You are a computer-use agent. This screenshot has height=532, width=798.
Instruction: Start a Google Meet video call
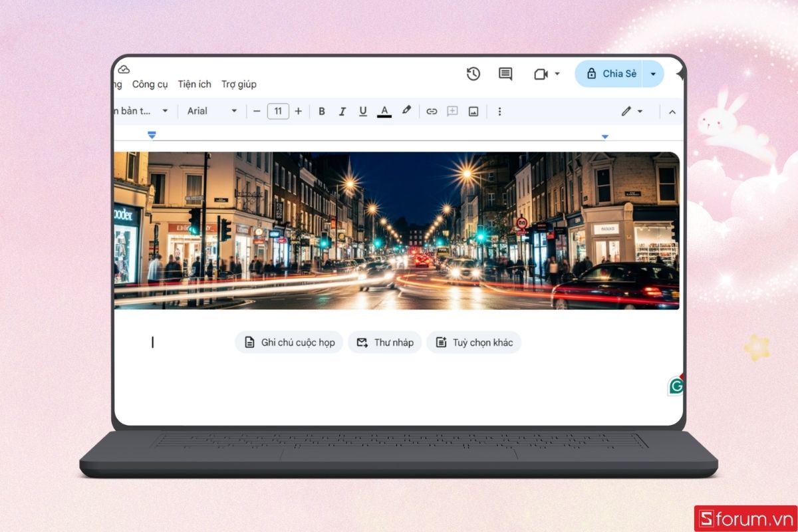[x=540, y=74]
